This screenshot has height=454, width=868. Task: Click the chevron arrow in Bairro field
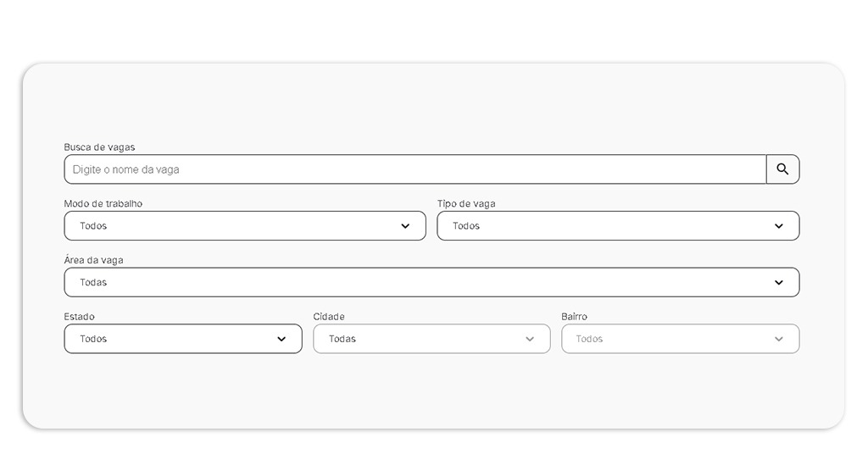[x=779, y=339]
